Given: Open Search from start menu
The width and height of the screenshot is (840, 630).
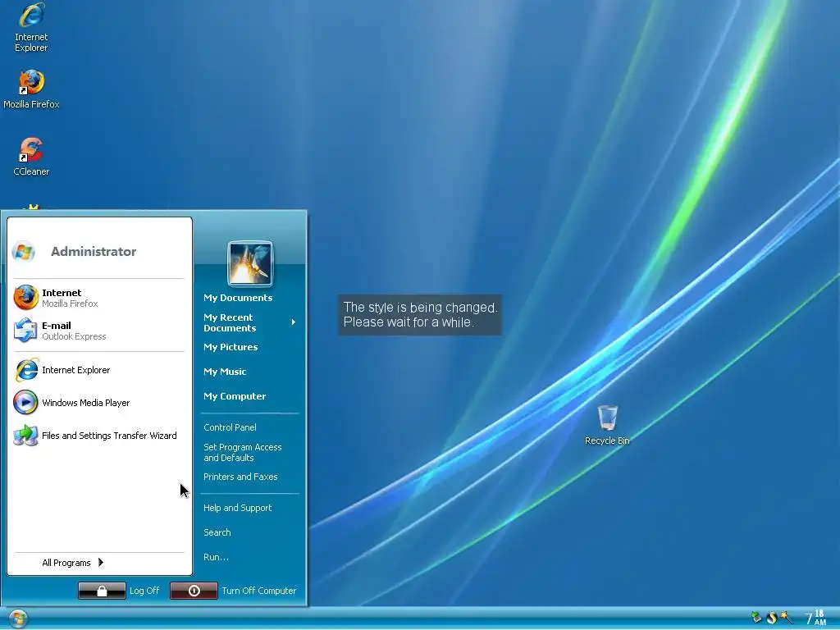Looking at the screenshot, I should click(217, 532).
